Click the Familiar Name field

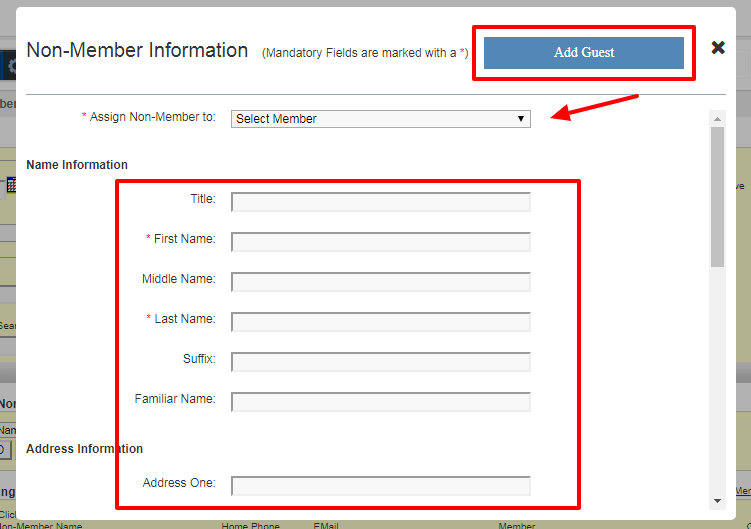point(381,402)
